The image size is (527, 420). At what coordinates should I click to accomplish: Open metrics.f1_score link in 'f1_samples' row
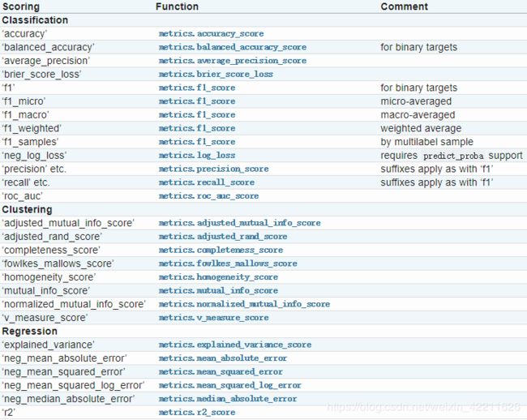click(x=197, y=142)
